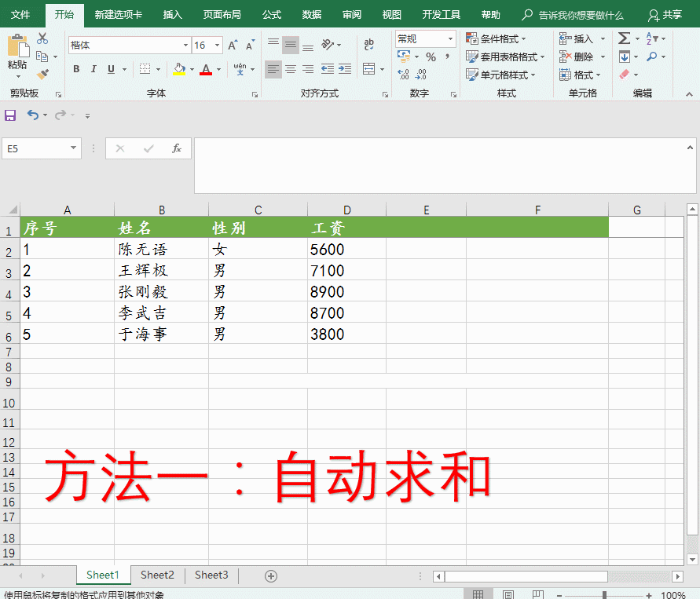This screenshot has width=700, height=599.
Task: Center text horizontally
Action: pos(291,69)
